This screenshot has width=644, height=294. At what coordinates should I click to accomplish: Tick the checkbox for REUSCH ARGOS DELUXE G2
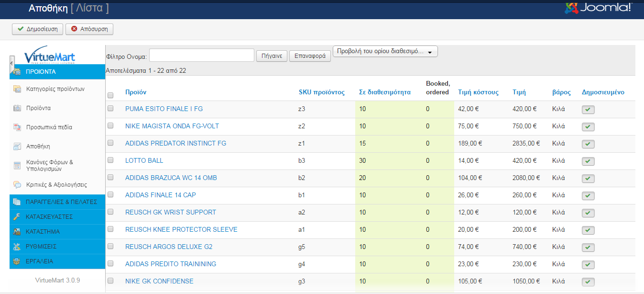coord(110,247)
